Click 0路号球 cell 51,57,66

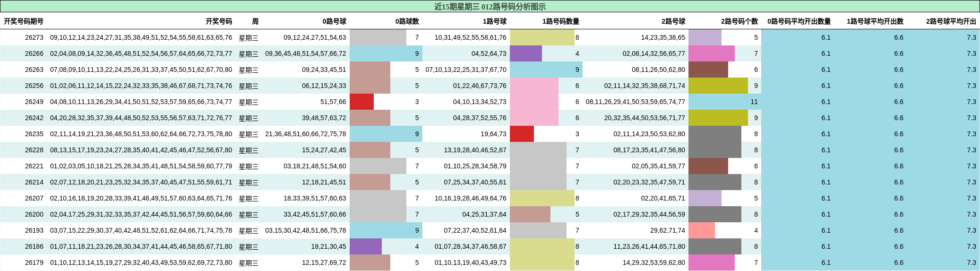333,102
